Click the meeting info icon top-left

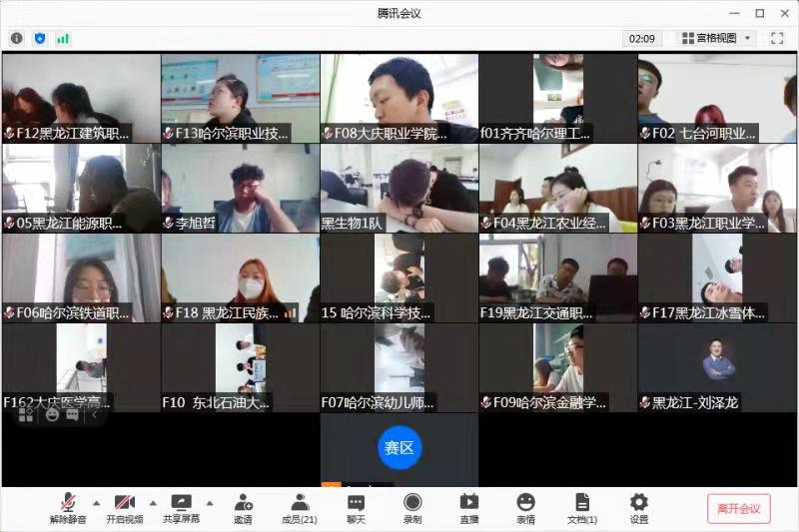[17, 38]
